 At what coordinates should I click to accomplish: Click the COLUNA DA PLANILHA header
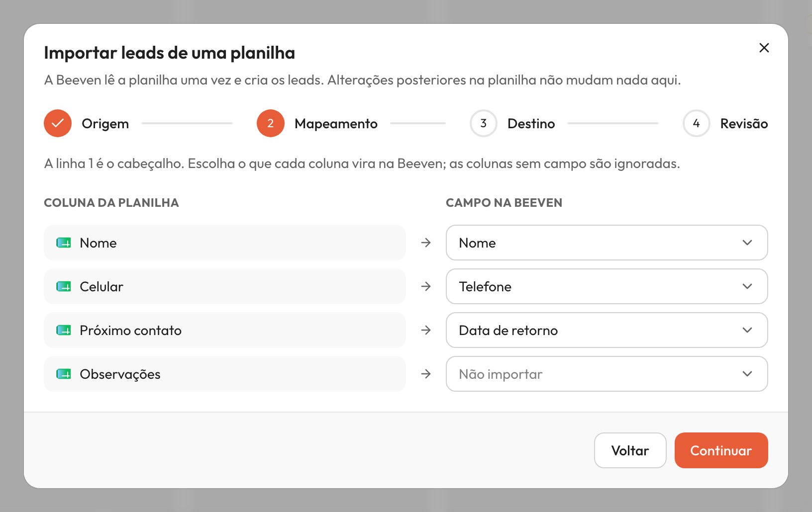tap(111, 203)
